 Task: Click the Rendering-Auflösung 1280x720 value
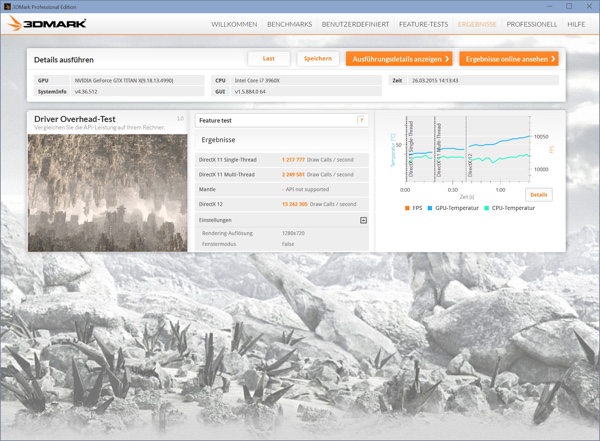293,233
